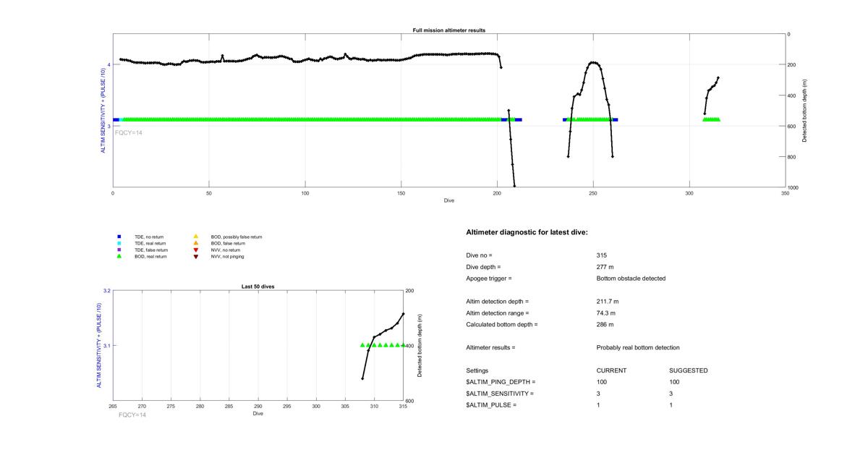This screenshot has width=868, height=450.
Task: Click the 'Altimeter results =' label
Action: [490, 348]
